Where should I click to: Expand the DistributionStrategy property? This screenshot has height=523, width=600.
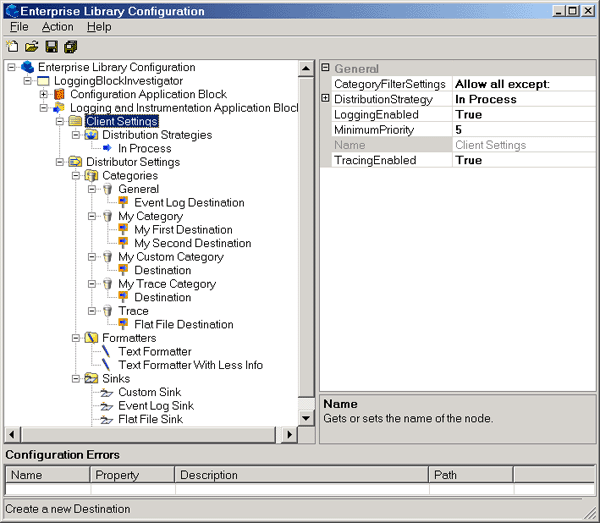(x=325, y=98)
